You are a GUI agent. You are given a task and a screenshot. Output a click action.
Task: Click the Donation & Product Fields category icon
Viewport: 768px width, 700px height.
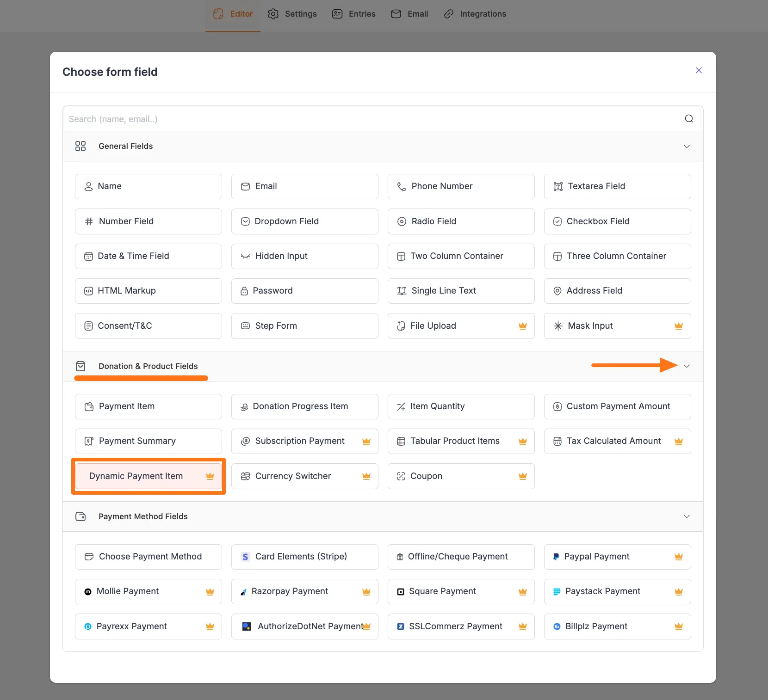point(81,366)
